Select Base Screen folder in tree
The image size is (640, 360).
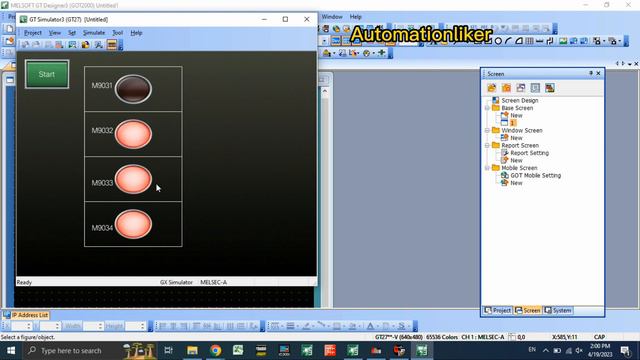coord(517,108)
